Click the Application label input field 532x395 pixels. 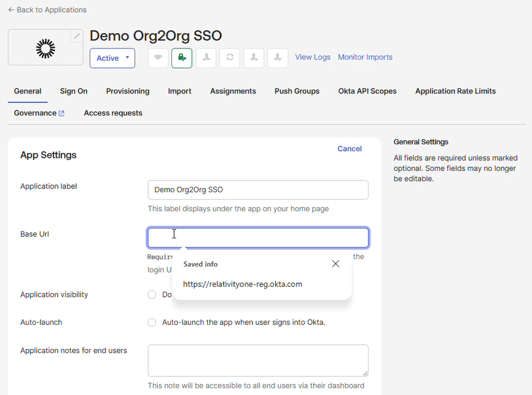(258, 190)
